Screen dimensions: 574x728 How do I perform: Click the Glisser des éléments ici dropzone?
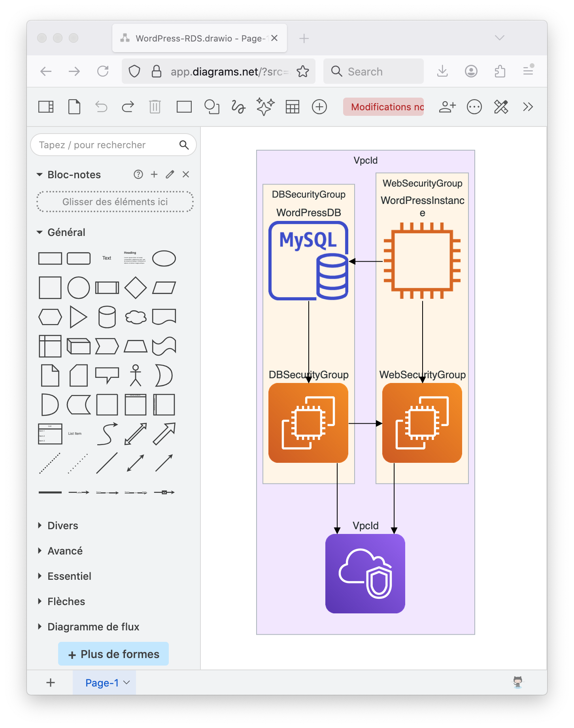[x=115, y=202]
